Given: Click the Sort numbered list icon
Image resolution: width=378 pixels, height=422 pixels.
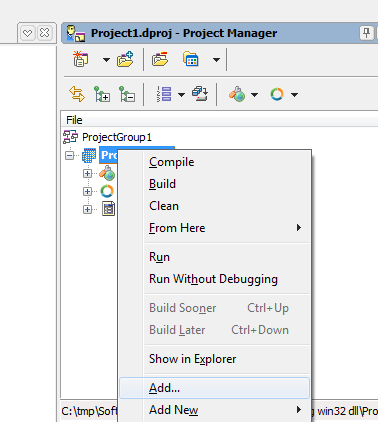Looking at the screenshot, I should (x=164, y=94).
